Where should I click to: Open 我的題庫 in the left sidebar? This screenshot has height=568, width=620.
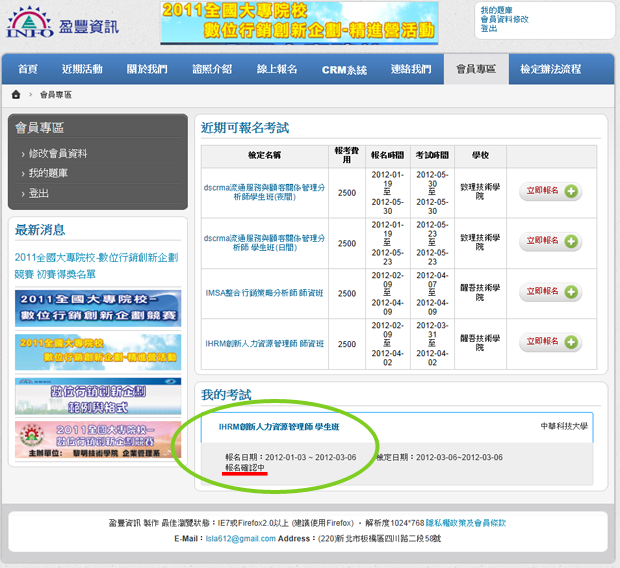tap(48, 173)
